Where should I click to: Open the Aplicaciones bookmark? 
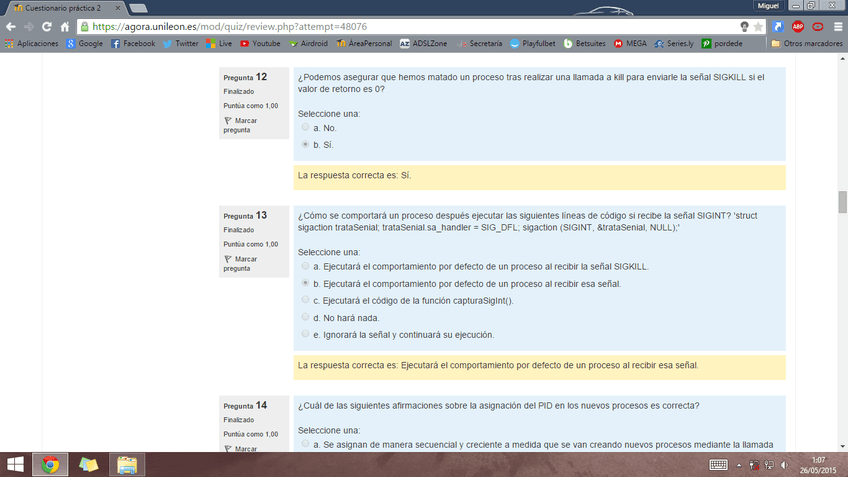(x=31, y=43)
